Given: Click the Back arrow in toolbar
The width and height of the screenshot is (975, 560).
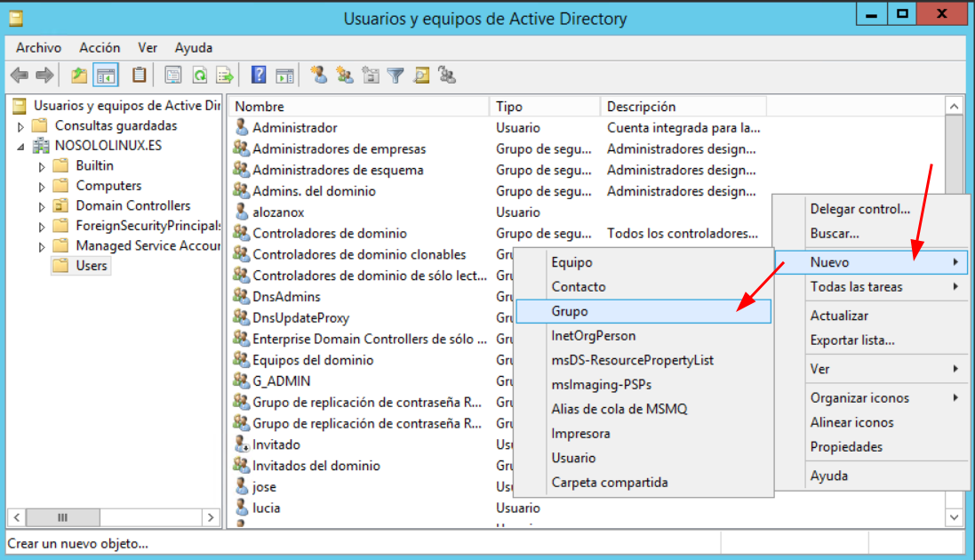Looking at the screenshot, I should coord(19,76).
